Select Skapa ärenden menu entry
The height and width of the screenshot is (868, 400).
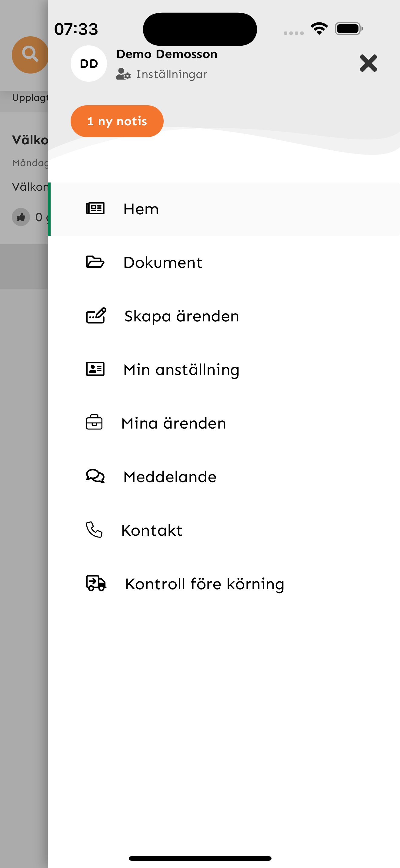coord(182,316)
